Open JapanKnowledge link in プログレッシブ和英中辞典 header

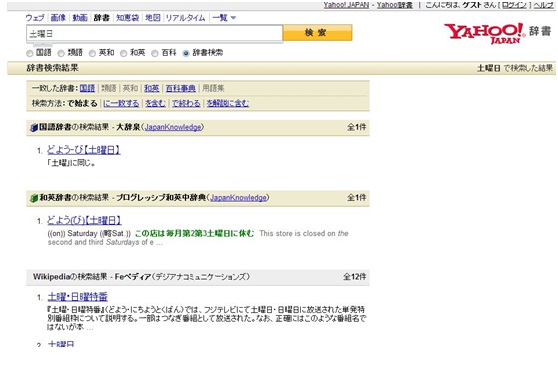coord(238,198)
